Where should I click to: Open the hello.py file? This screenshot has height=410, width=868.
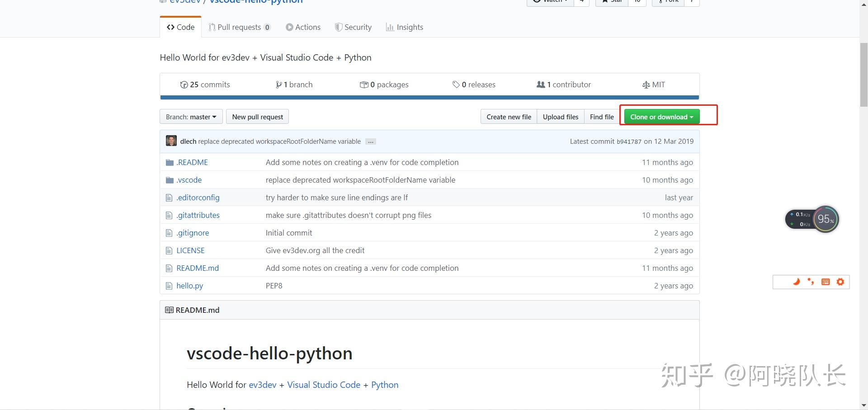point(189,285)
